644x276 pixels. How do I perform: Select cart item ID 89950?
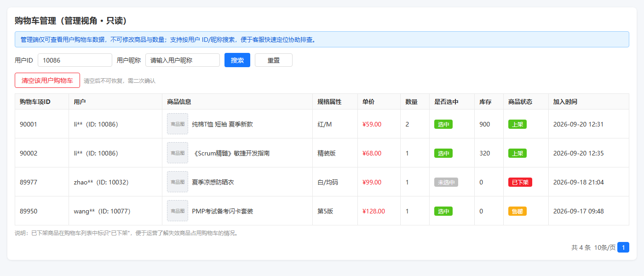tap(29, 211)
